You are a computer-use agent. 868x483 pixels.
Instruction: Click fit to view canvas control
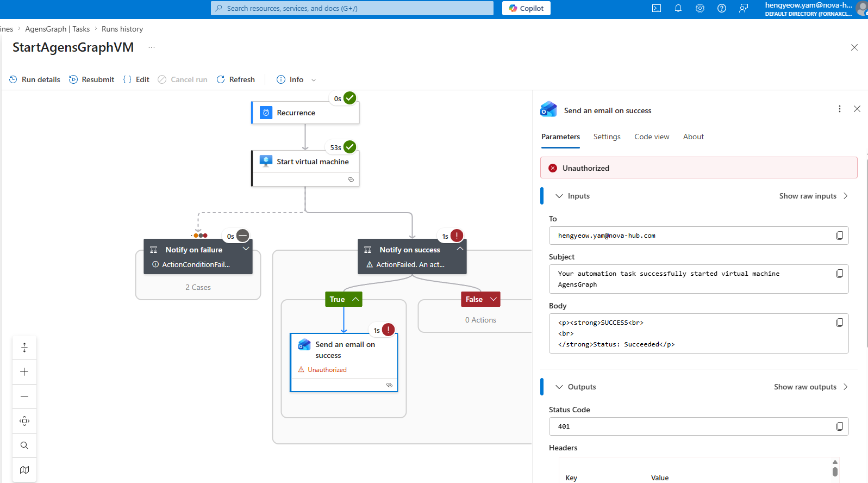(24, 421)
